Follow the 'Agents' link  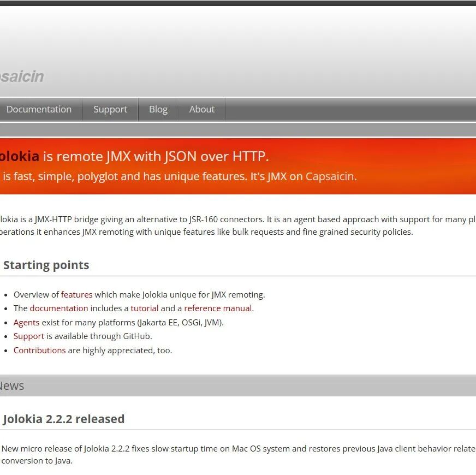[x=26, y=323]
